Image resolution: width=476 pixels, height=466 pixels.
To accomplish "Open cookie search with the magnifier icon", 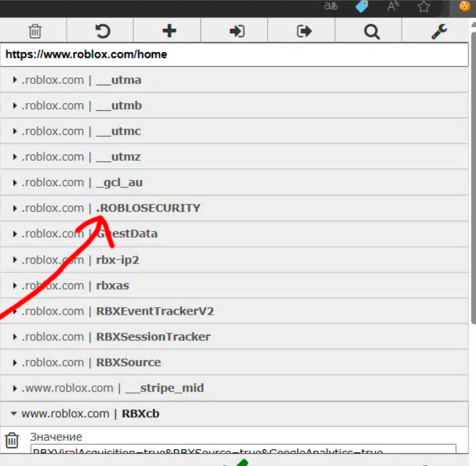I will coord(372,31).
